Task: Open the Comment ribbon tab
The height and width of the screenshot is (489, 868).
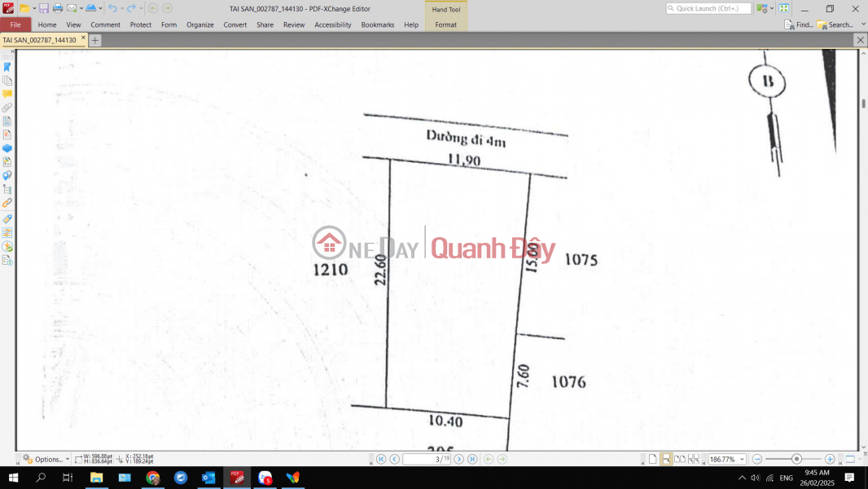Action: (105, 24)
